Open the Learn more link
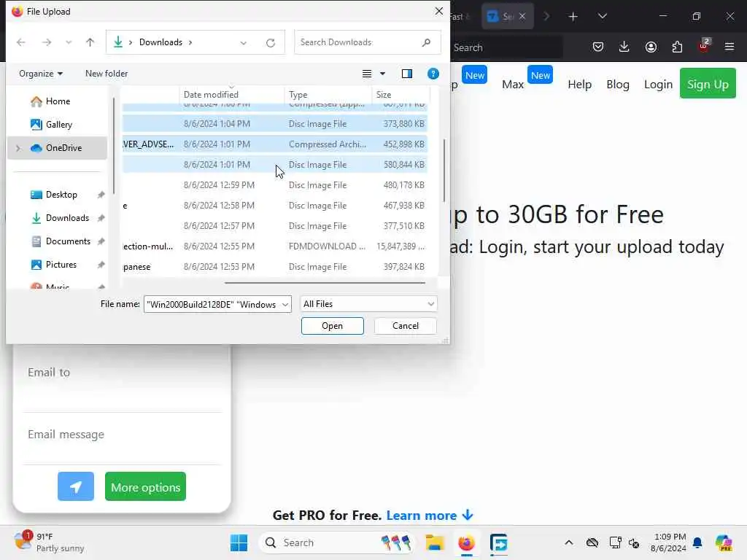The image size is (747, 560). point(429,516)
